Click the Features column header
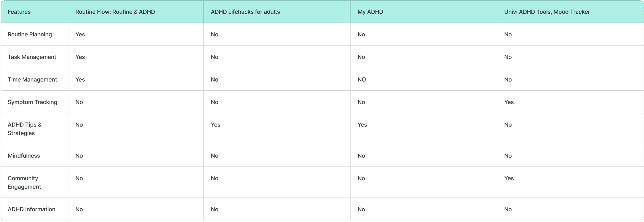This screenshot has height=222, width=644. pos(19,12)
